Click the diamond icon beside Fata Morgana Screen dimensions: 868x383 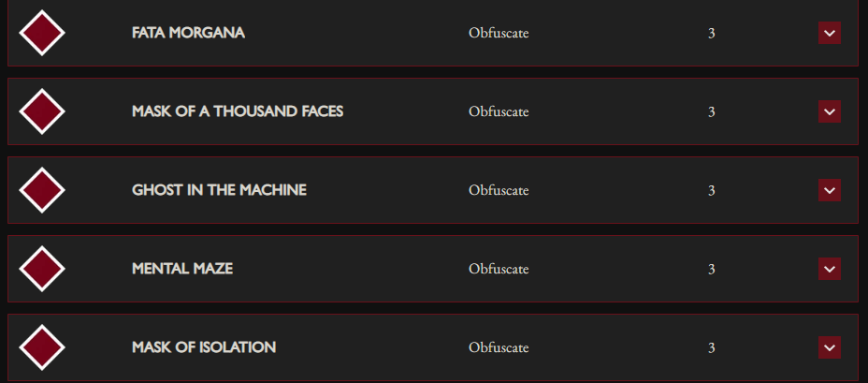tap(41, 33)
